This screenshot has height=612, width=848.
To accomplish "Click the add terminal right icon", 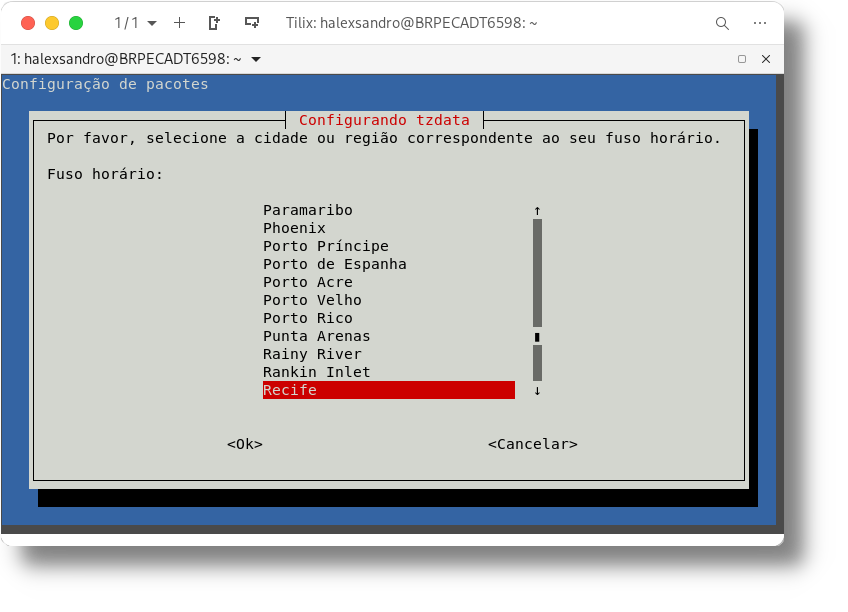I will tap(214, 23).
